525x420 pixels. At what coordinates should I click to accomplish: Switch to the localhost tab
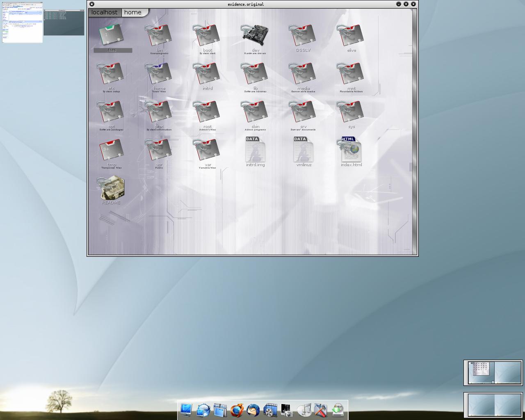click(x=105, y=12)
